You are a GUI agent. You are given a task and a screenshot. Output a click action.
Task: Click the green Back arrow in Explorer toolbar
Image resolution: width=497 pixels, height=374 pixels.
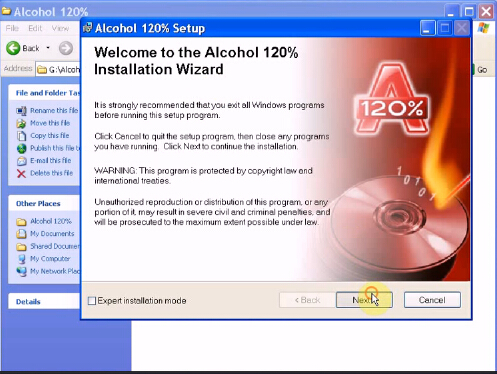[x=13, y=48]
